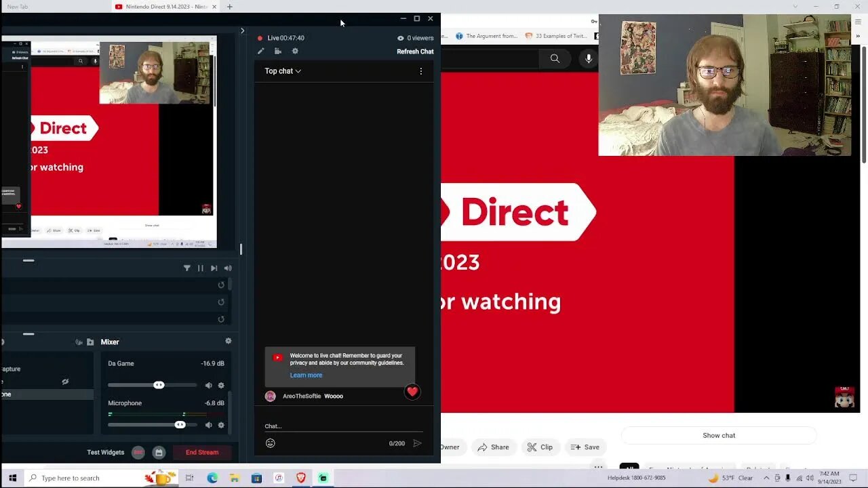Click the stream preview thumbnail
The image size is (868, 488).
pos(108,142)
